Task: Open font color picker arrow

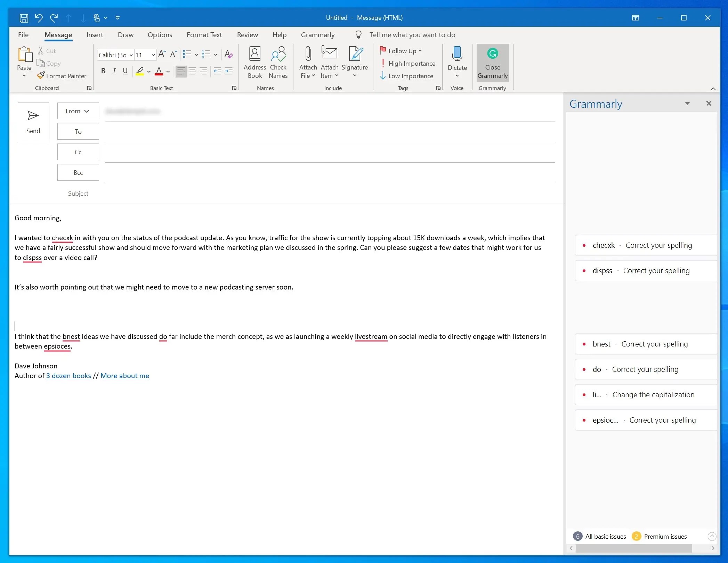Action: [168, 72]
